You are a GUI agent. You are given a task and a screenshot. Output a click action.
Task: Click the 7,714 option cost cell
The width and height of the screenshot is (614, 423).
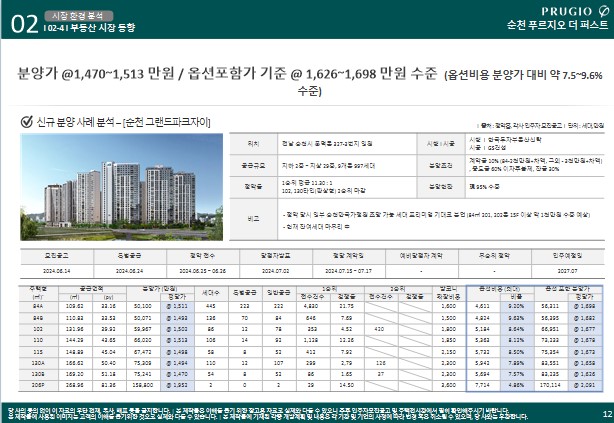pos(482,385)
